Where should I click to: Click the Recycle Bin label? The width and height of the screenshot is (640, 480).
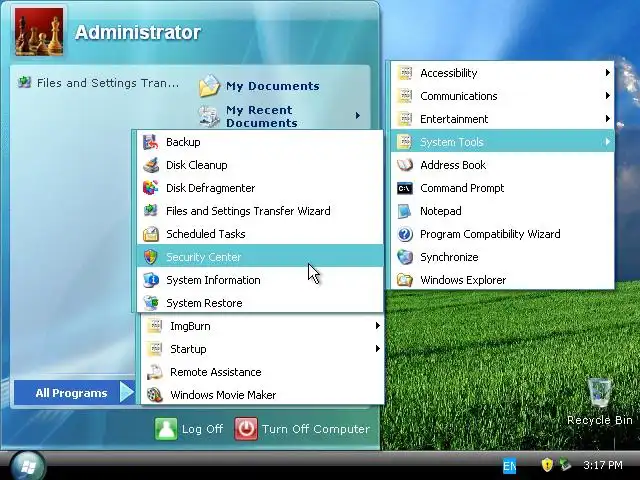(x=600, y=420)
